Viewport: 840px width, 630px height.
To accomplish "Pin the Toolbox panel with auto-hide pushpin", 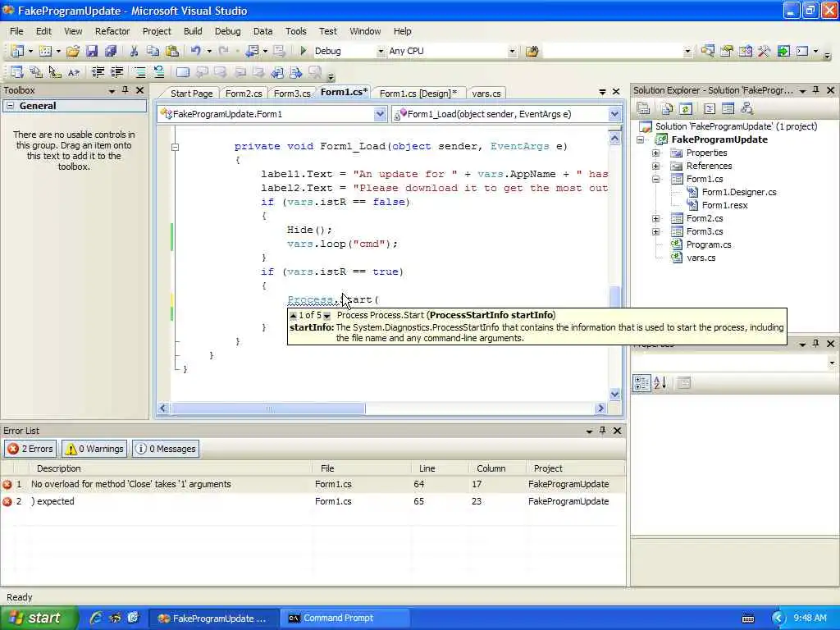I will [126, 90].
